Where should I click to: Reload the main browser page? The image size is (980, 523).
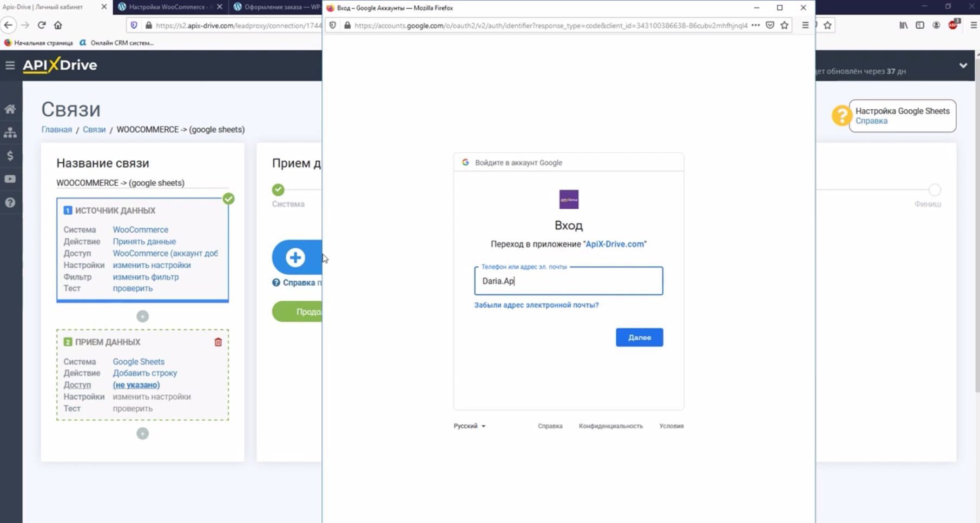coord(42,25)
